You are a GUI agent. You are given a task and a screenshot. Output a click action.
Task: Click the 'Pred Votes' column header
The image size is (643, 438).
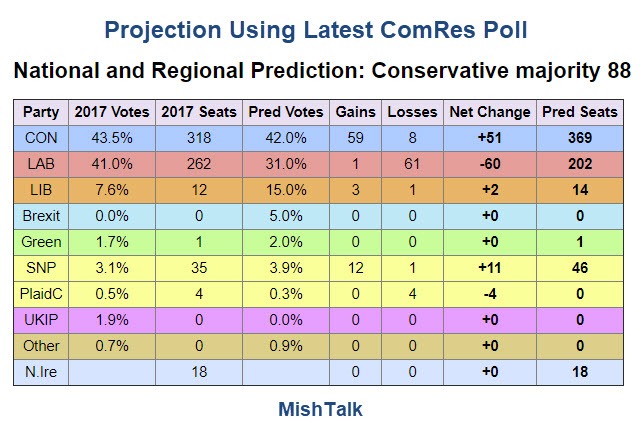(286, 111)
